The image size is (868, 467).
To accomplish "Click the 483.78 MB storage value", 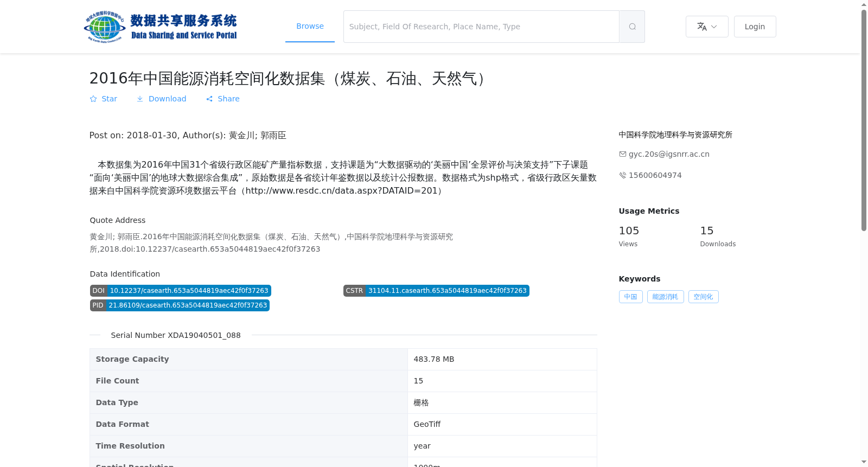I will pos(434,359).
